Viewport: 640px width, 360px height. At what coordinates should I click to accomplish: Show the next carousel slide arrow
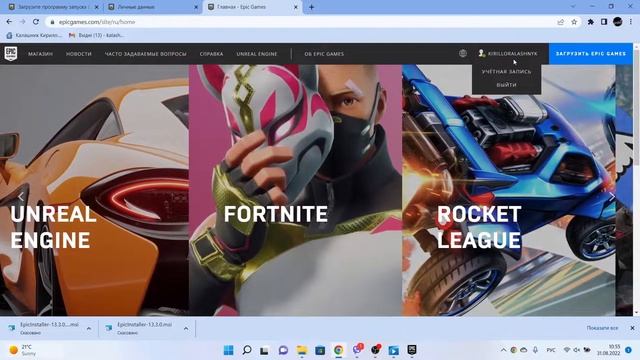pyautogui.click(x=612, y=197)
